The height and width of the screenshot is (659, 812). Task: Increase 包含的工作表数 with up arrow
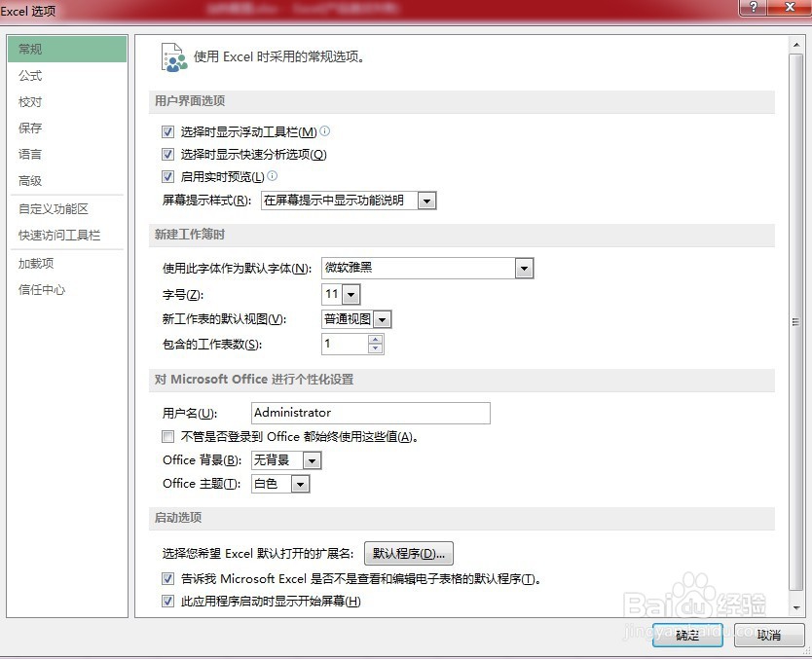point(376,339)
